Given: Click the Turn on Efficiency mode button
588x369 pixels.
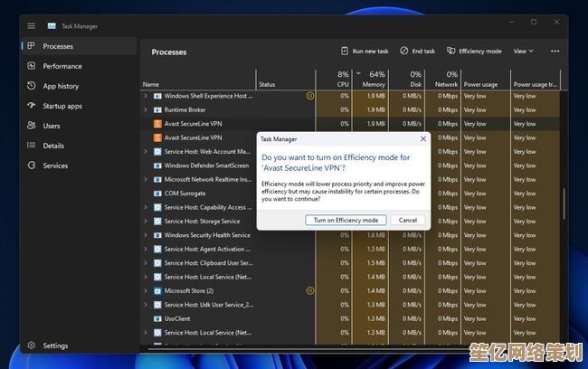Looking at the screenshot, I should coord(346,220).
